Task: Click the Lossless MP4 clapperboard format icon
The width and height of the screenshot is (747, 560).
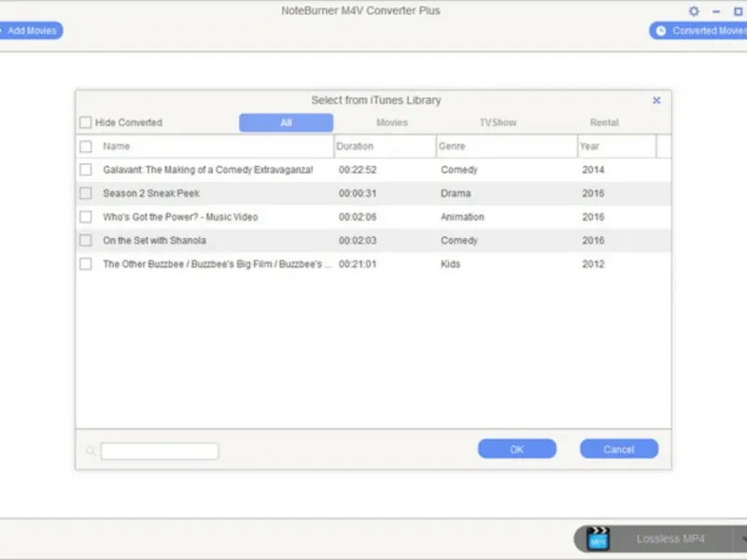Action: pyautogui.click(x=598, y=539)
